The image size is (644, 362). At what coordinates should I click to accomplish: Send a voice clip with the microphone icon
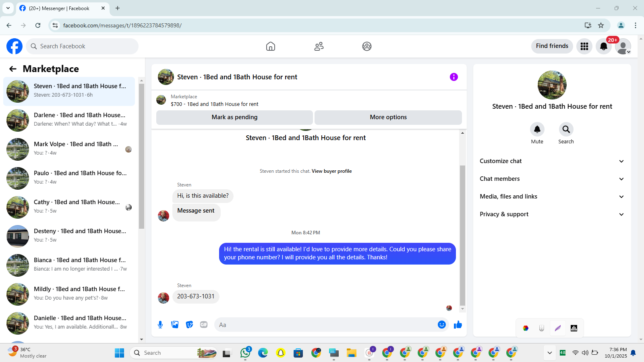pyautogui.click(x=160, y=325)
